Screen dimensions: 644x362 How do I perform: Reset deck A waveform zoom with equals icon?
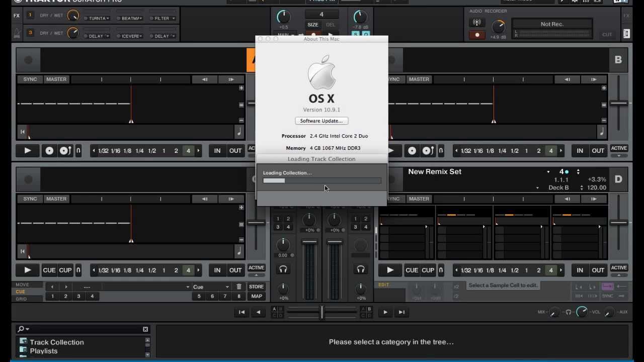point(241,105)
